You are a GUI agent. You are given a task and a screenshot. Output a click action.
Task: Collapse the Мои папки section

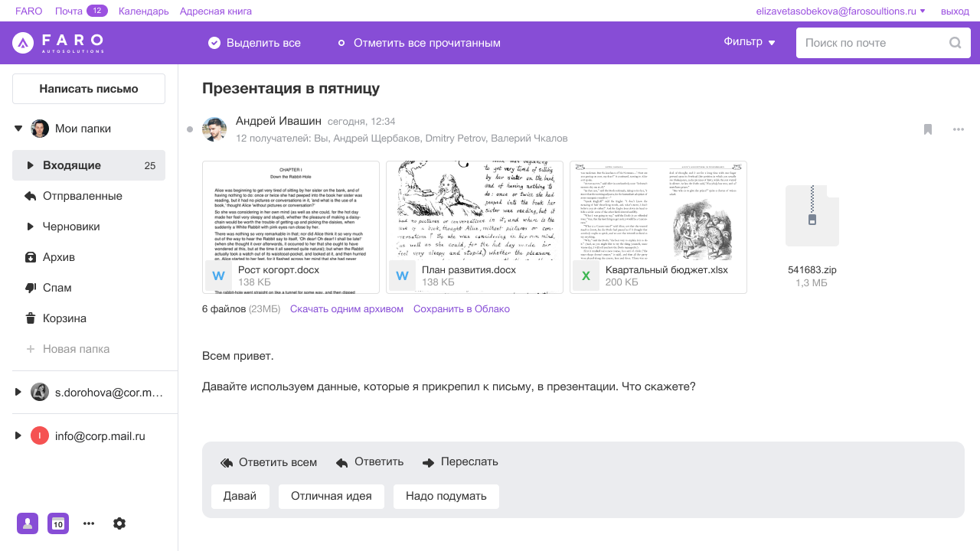pyautogui.click(x=18, y=128)
